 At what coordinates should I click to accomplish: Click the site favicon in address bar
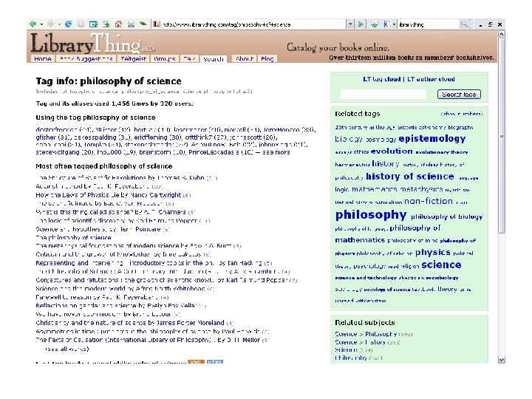[x=156, y=24]
